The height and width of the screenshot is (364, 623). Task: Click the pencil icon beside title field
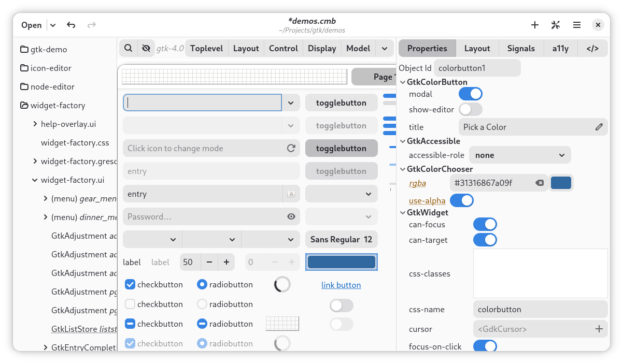599,127
